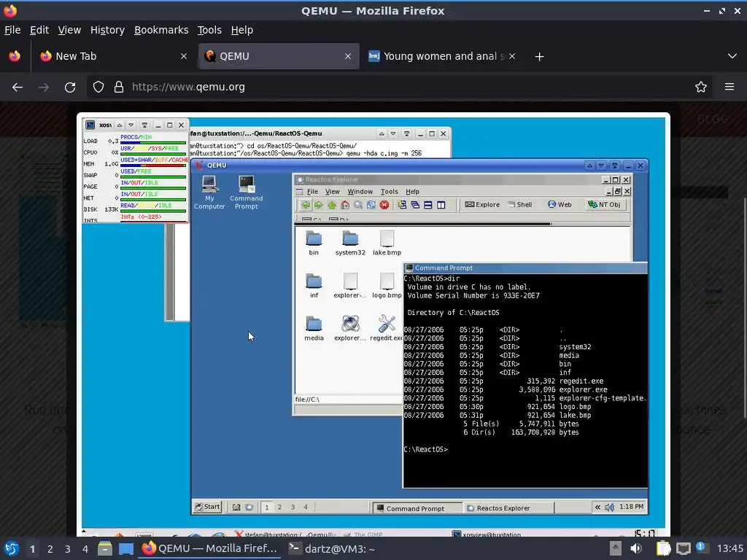Screen dimensions: 747x560
Task: Bookmark this page with the star icon
Action: click(x=701, y=87)
